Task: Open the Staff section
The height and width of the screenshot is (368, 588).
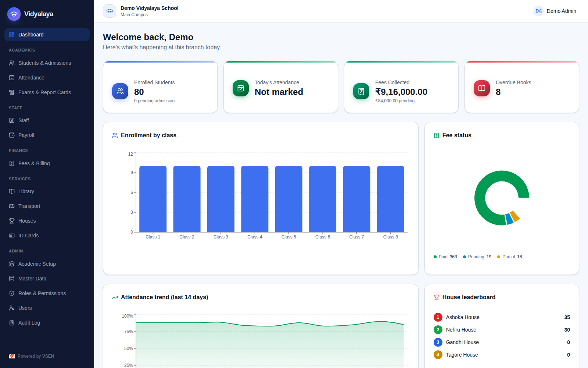Action: coord(47,120)
